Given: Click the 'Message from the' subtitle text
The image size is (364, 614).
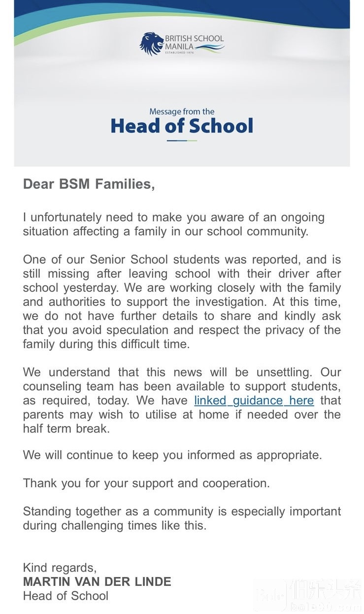Looking at the screenshot, I should coord(182,111).
